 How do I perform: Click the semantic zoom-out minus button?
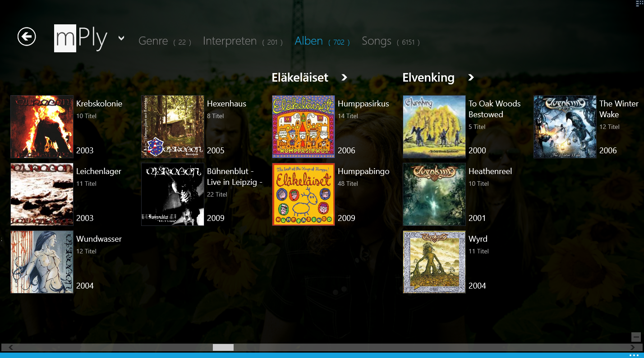[636, 337]
